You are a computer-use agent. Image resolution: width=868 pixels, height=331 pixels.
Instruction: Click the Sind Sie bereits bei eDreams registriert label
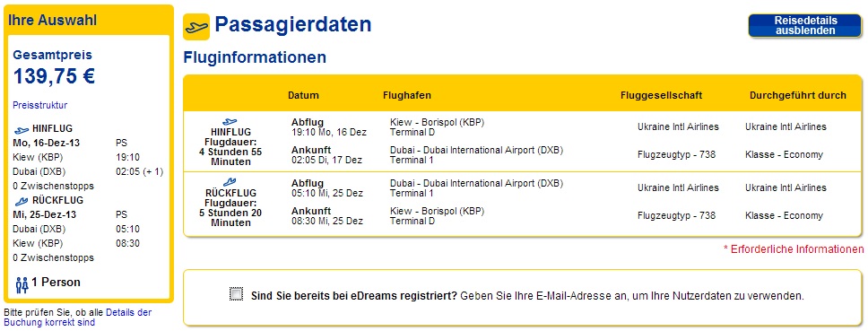[354, 296]
